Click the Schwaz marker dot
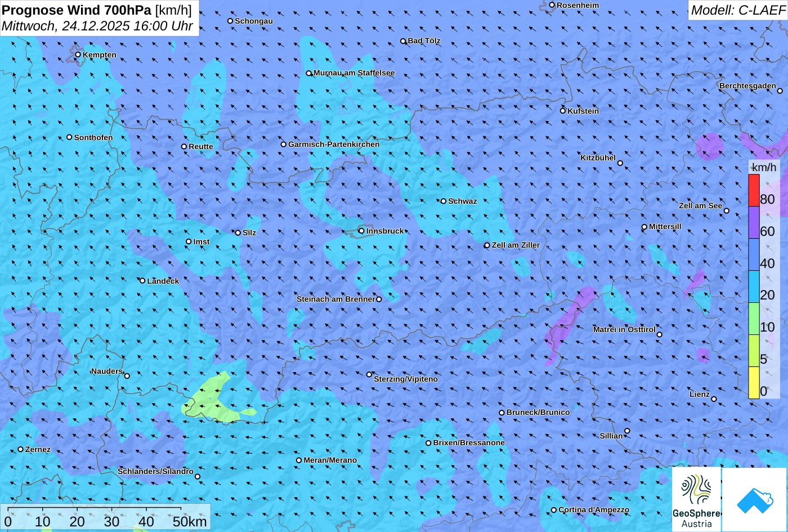The image size is (788, 532). 444,201
